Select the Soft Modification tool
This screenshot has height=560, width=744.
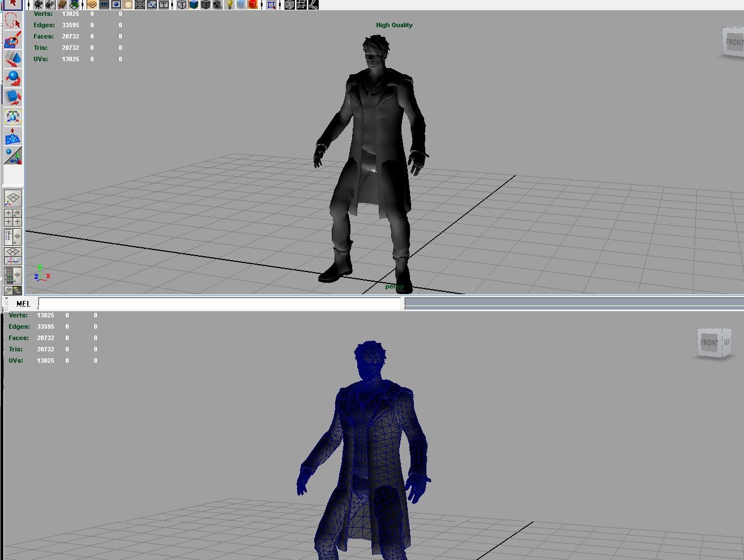tap(12, 137)
